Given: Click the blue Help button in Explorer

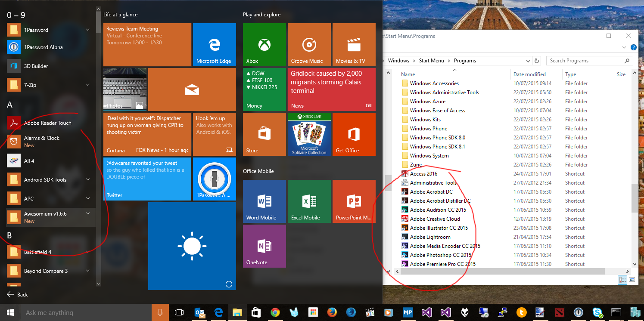Looking at the screenshot, I should click(x=634, y=47).
